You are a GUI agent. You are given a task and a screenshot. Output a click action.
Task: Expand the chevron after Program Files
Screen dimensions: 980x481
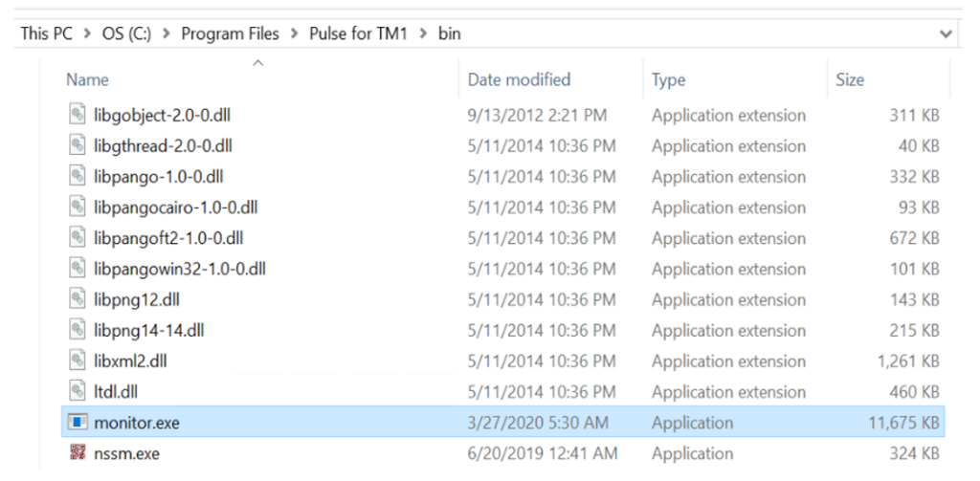coord(294,34)
